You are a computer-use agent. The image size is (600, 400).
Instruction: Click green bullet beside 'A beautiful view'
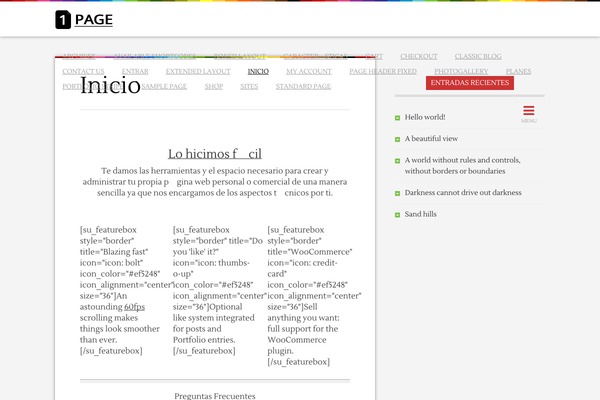[x=397, y=139]
